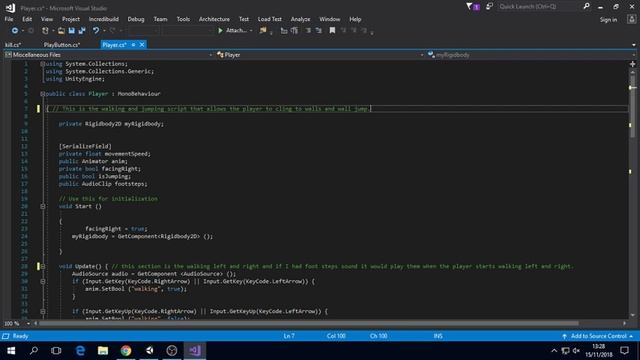Save the current file with the Save icon

71,31
